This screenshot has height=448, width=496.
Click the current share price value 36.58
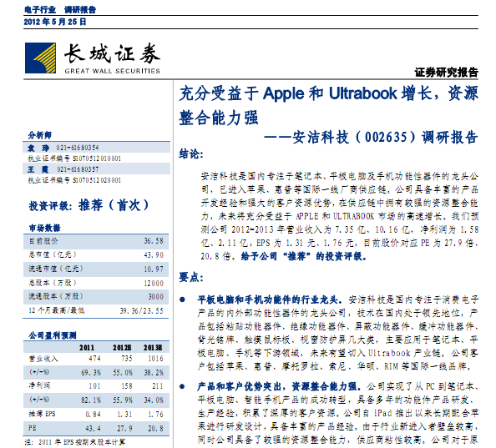154,241
